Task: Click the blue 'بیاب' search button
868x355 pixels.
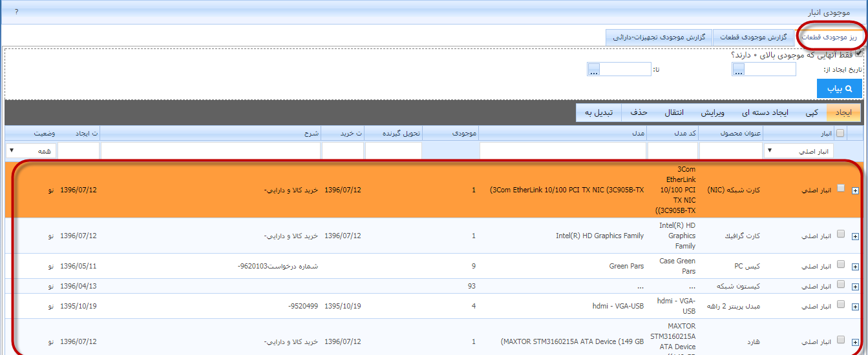Action: [x=839, y=88]
